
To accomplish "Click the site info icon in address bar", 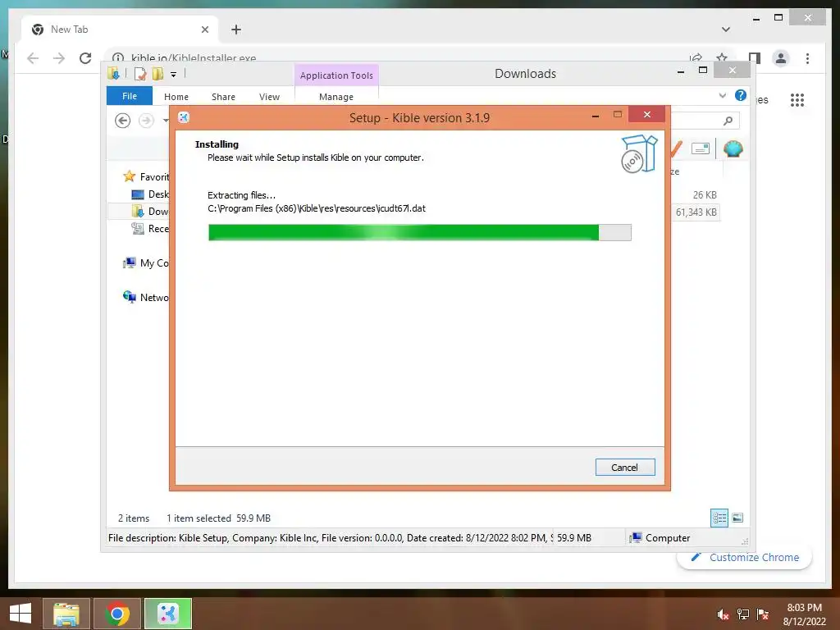I will coord(118,58).
